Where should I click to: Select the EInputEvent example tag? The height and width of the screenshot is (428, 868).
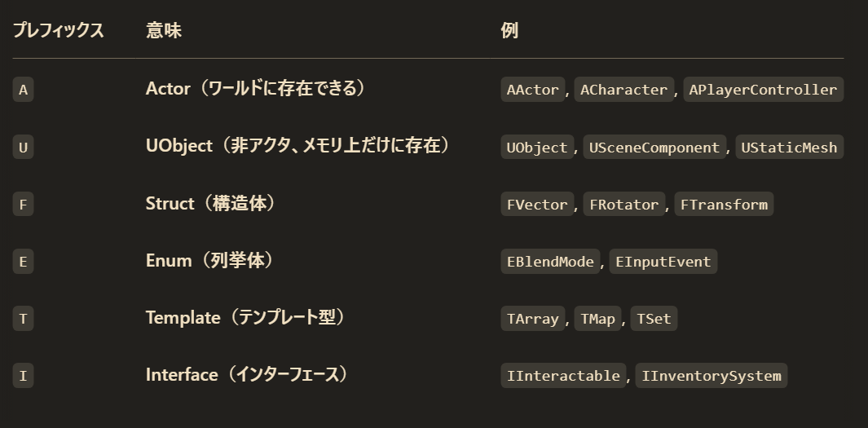(663, 262)
